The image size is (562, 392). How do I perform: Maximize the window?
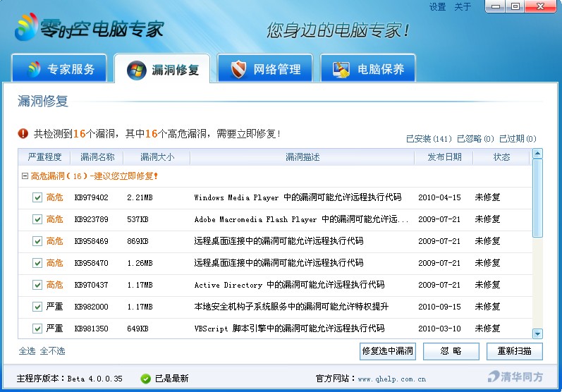(x=515, y=6)
